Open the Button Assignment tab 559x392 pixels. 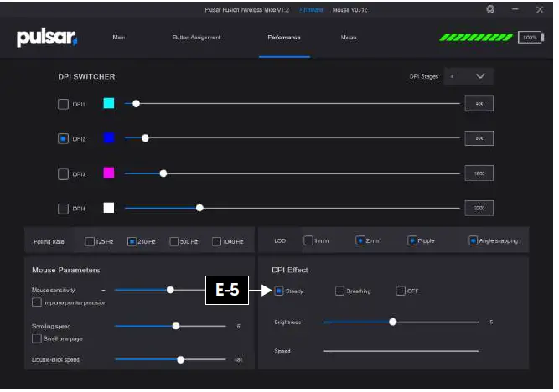click(x=196, y=37)
